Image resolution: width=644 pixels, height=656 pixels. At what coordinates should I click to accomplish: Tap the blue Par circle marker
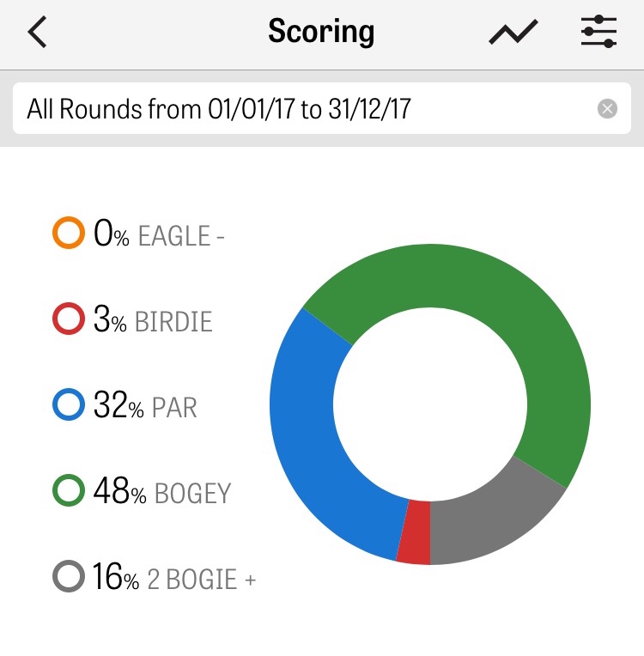[69, 405]
